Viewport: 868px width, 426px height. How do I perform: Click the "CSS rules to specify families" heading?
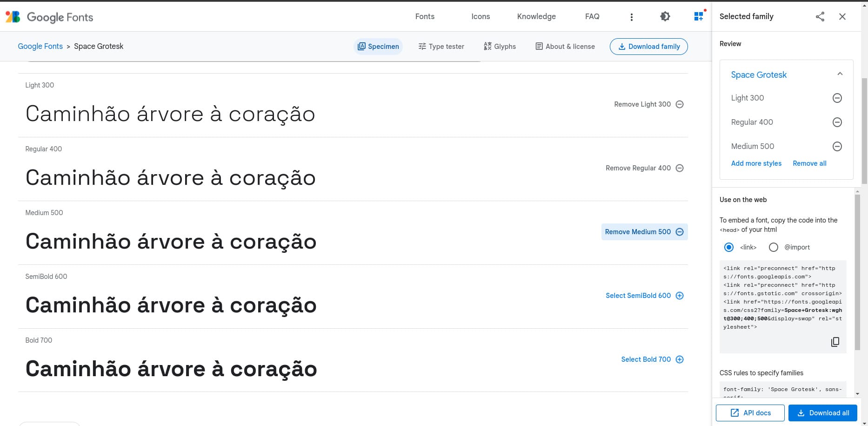click(761, 373)
